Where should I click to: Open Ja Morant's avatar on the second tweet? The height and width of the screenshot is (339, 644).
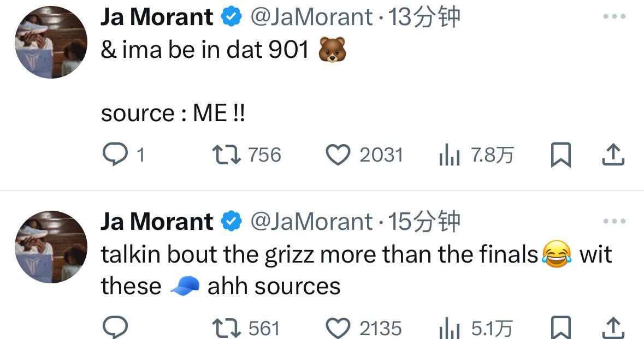[51, 246]
